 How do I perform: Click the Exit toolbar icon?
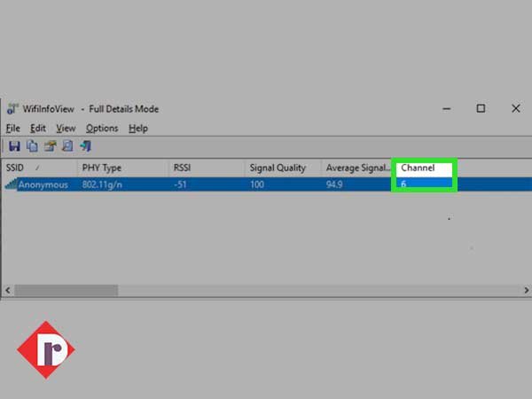(85, 146)
